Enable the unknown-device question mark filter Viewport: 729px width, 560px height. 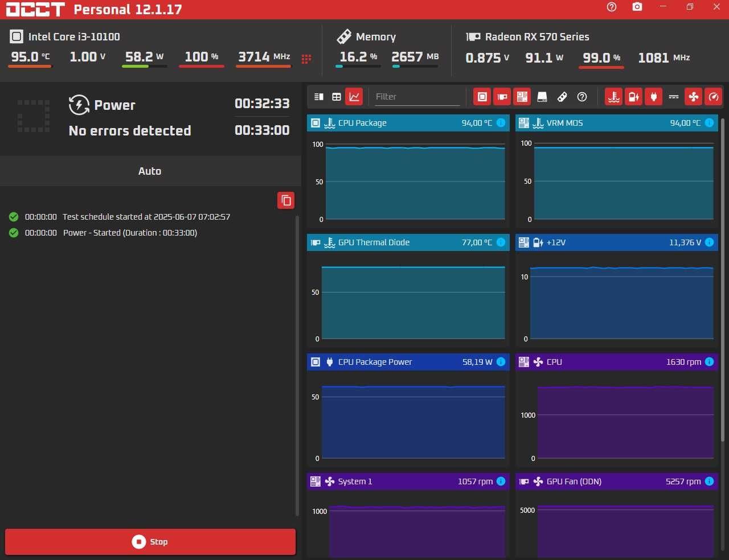click(x=582, y=97)
